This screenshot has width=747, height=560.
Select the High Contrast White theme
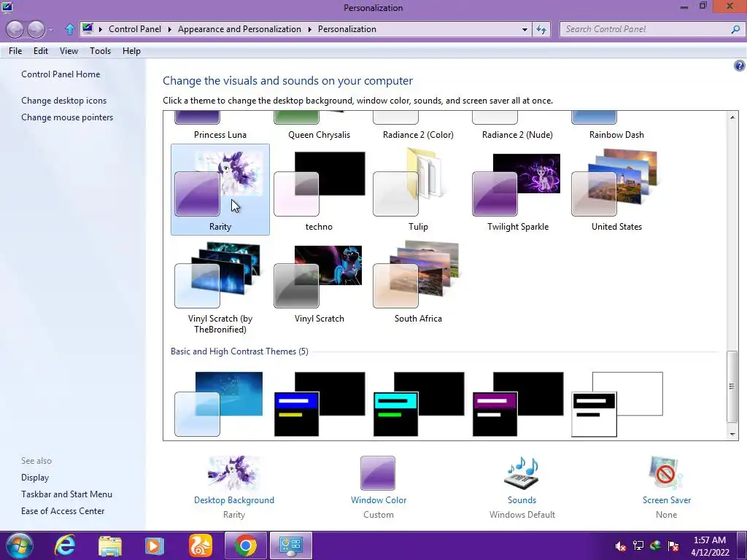coord(617,404)
